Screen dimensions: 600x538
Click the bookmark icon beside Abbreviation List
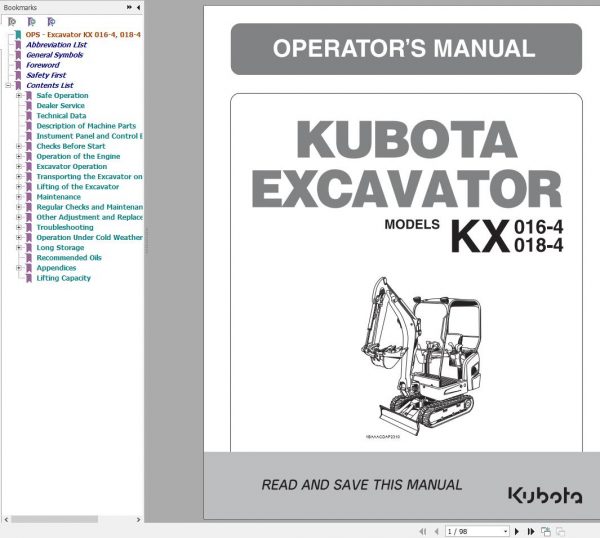[18, 45]
